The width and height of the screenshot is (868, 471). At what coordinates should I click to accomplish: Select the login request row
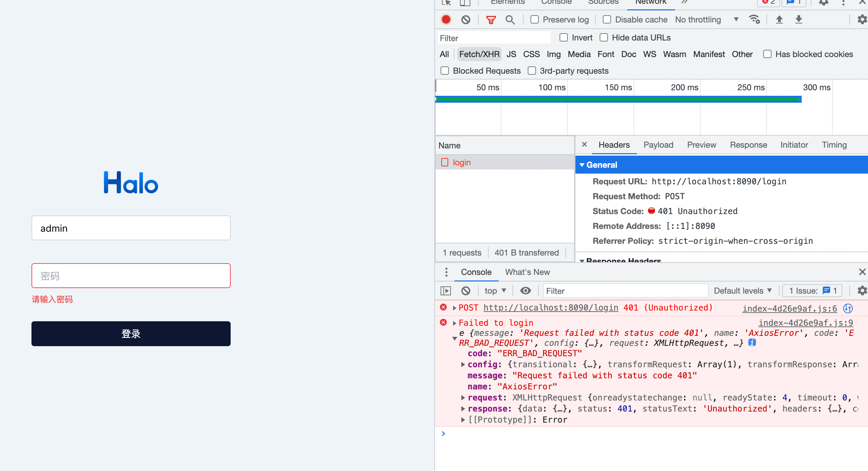(505, 162)
